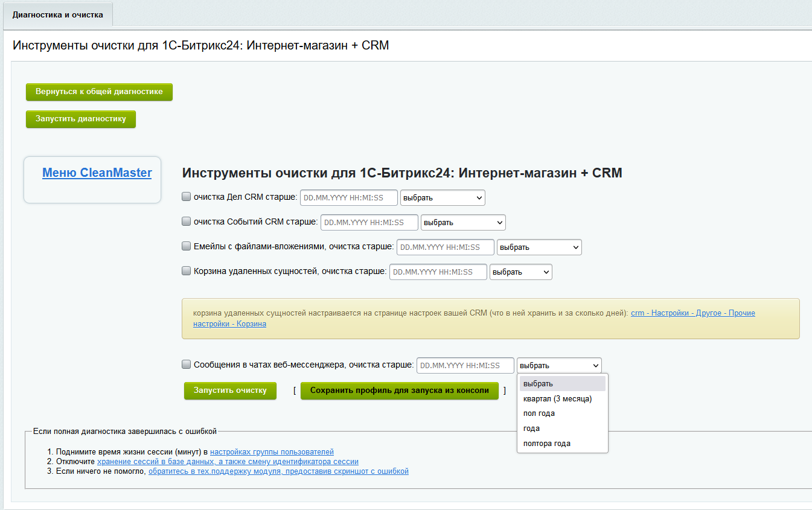Viewport: 812px width, 510px height.
Task: Toggle the 'очистка Событий CRM старше' checkbox
Action: [x=187, y=222]
